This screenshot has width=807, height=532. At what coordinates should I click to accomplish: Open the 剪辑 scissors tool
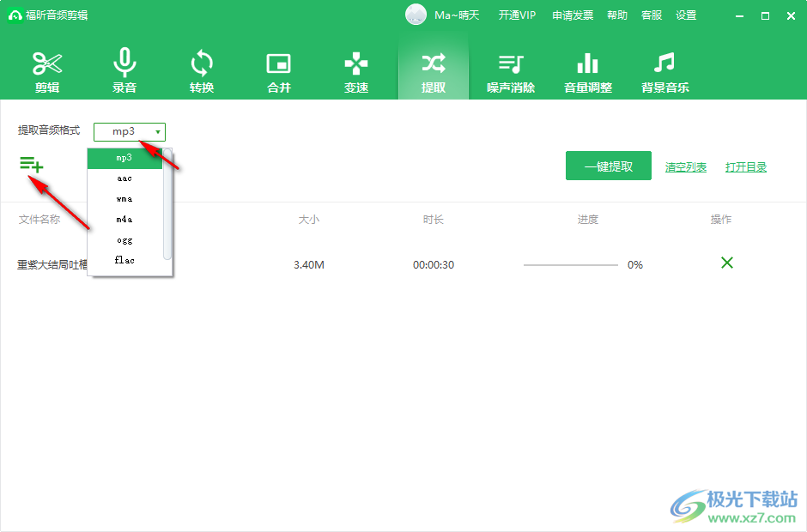pyautogui.click(x=47, y=72)
